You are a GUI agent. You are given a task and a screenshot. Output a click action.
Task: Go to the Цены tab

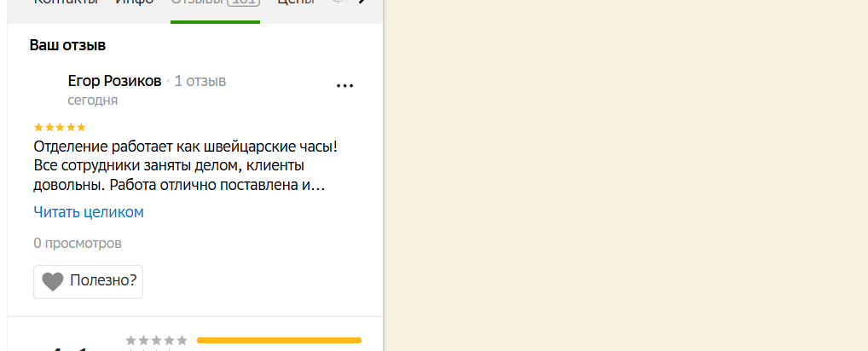click(x=296, y=3)
